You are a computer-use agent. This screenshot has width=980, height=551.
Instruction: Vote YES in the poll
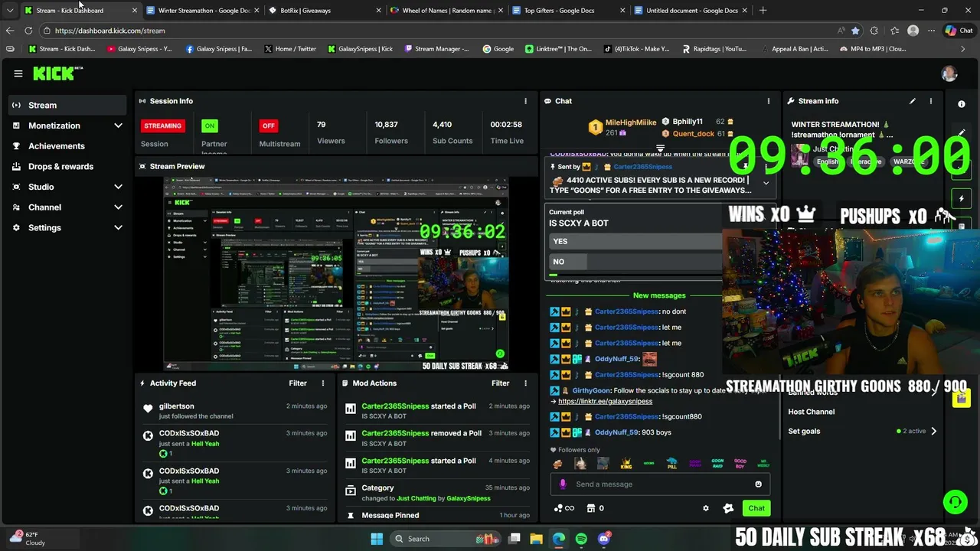point(635,241)
